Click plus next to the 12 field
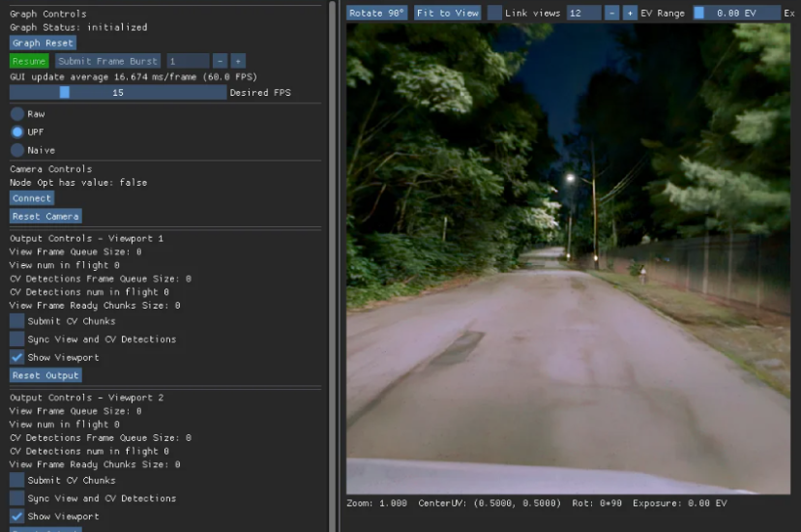The image size is (801, 532). coord(630,13)
